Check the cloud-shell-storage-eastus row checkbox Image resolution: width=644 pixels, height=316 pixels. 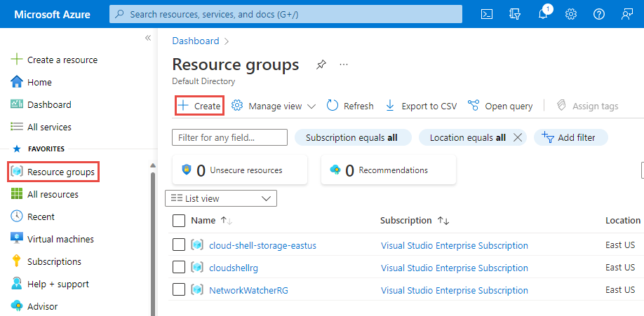179,245
